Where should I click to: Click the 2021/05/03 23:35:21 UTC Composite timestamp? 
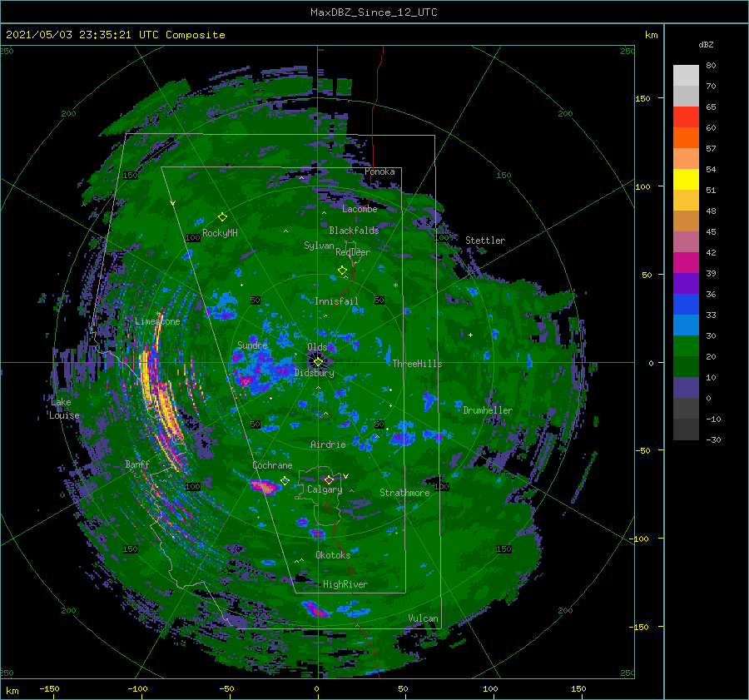[115, 35]
